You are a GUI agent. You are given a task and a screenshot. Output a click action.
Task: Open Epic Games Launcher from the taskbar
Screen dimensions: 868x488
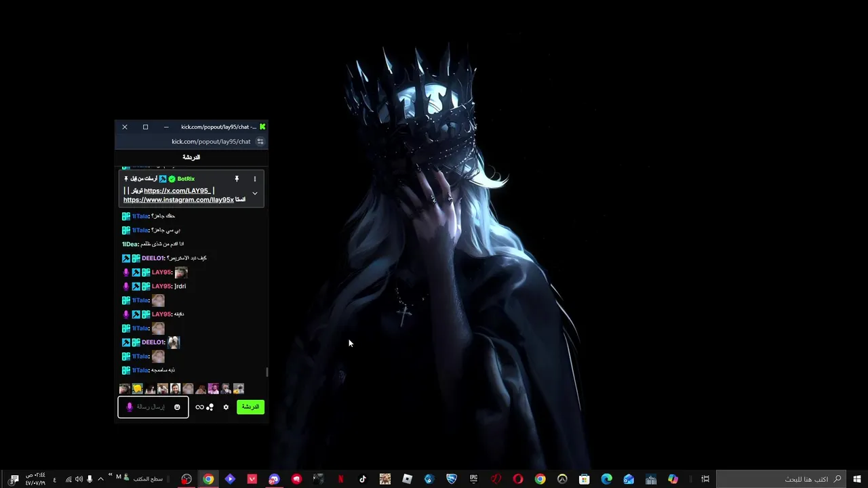[x=473, y=479]
